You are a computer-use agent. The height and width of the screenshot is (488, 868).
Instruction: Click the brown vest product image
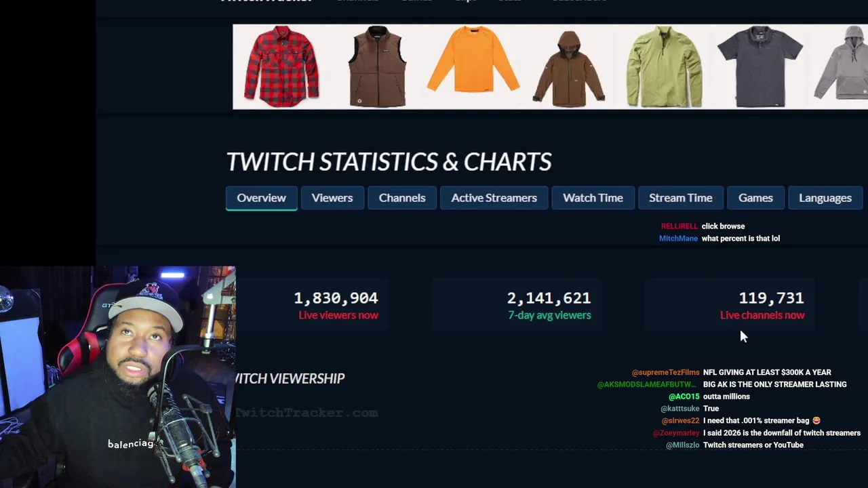coord(377,66)
